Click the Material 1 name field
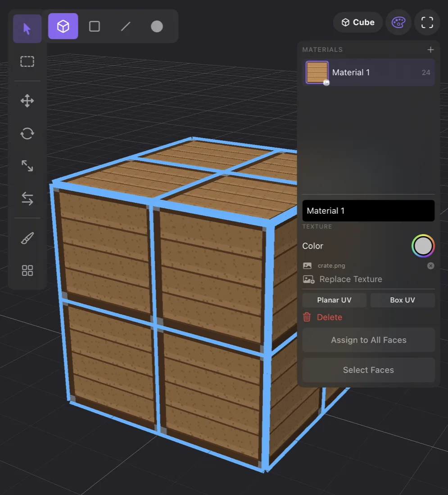This screenshot has width=448, height=495. [368, 211]
